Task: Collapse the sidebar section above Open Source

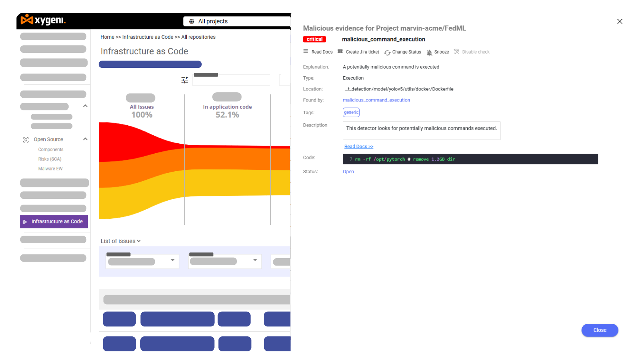Action: point(85,106)
